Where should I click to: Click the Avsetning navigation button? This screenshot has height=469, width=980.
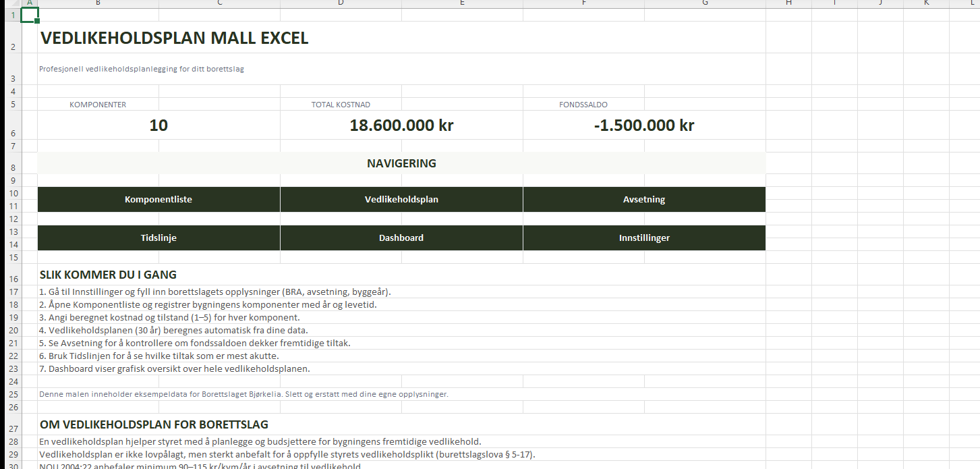pos(644,200)
